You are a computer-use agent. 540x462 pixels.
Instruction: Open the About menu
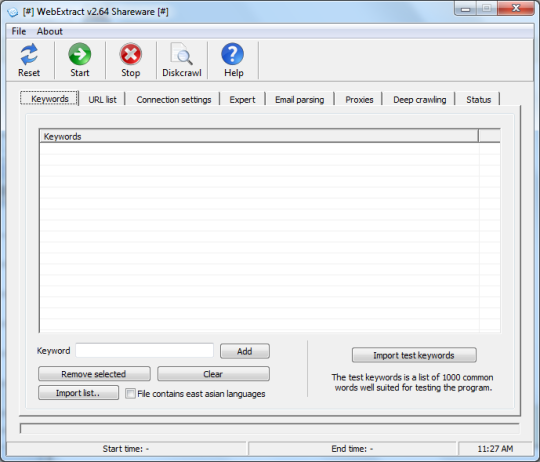pos(50,31)
